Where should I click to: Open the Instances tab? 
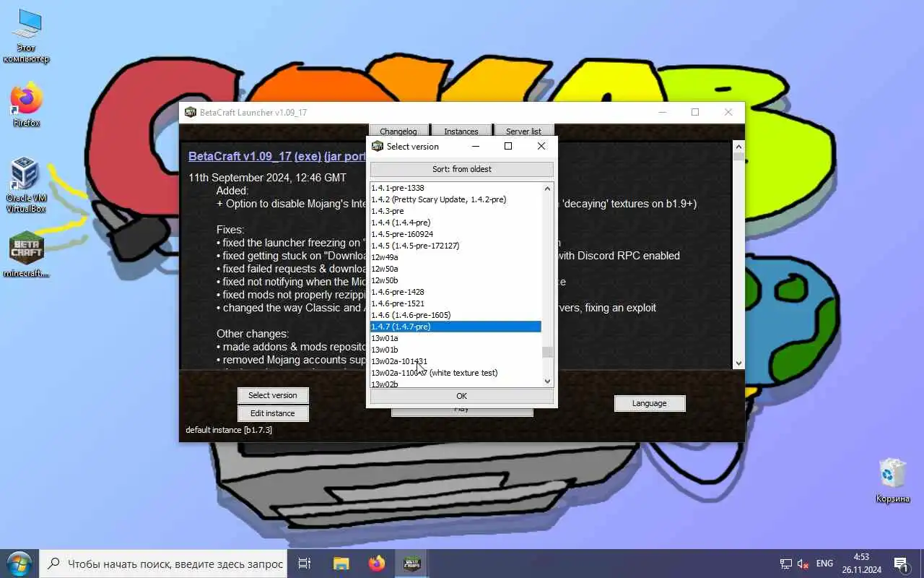point(461,131)
